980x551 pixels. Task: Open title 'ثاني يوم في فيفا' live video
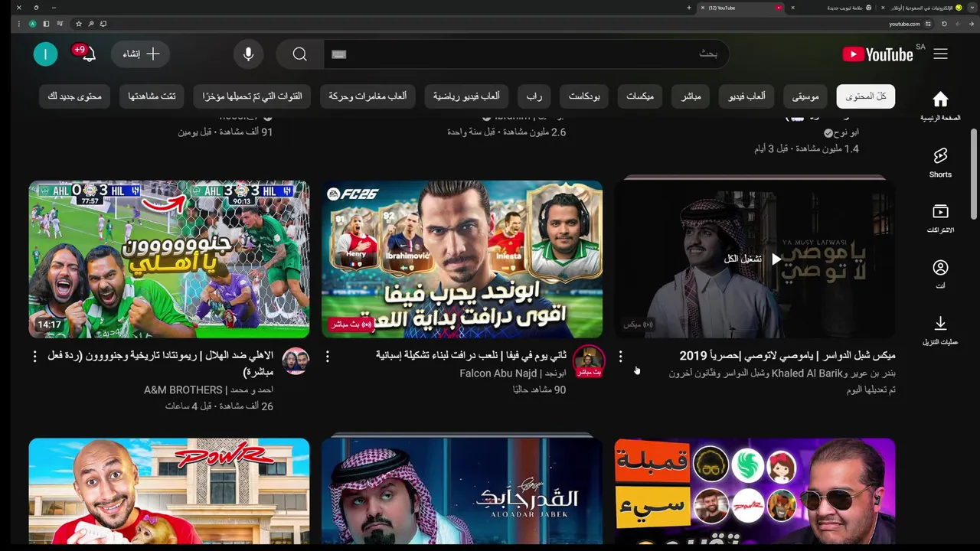click(x=471, y=356)
